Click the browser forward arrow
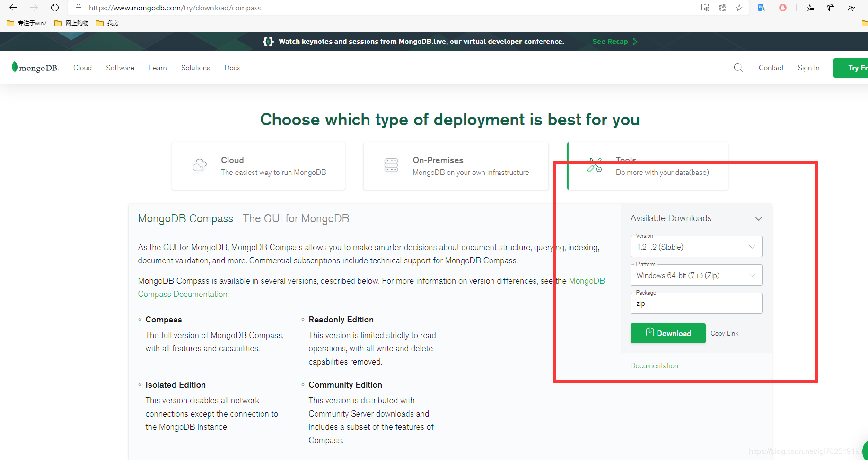Image resolution: width=868 pixels, height=460 pixels. [x=34, y=8]
